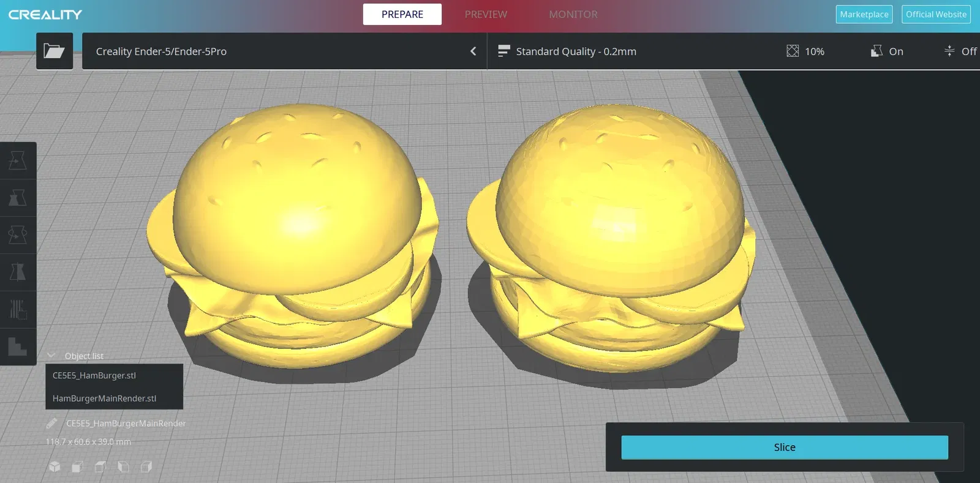Open file using the folder icon
Screen dimensions: 980x483
pos(55,51)
